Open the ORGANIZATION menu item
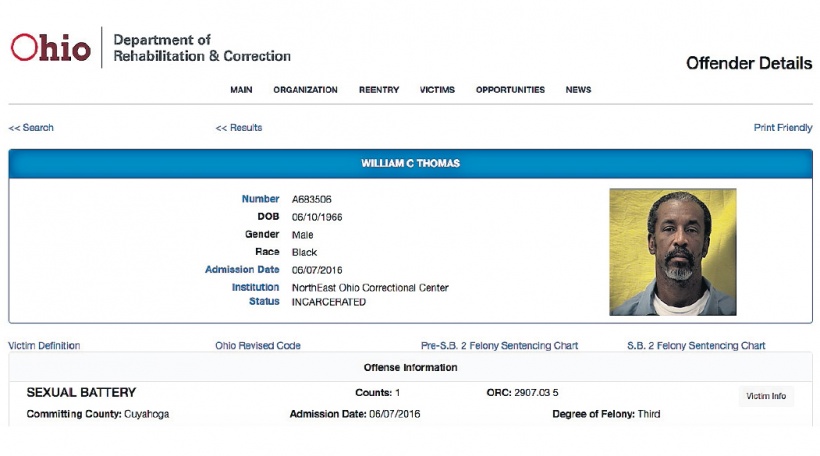 [x=305, y=90]
